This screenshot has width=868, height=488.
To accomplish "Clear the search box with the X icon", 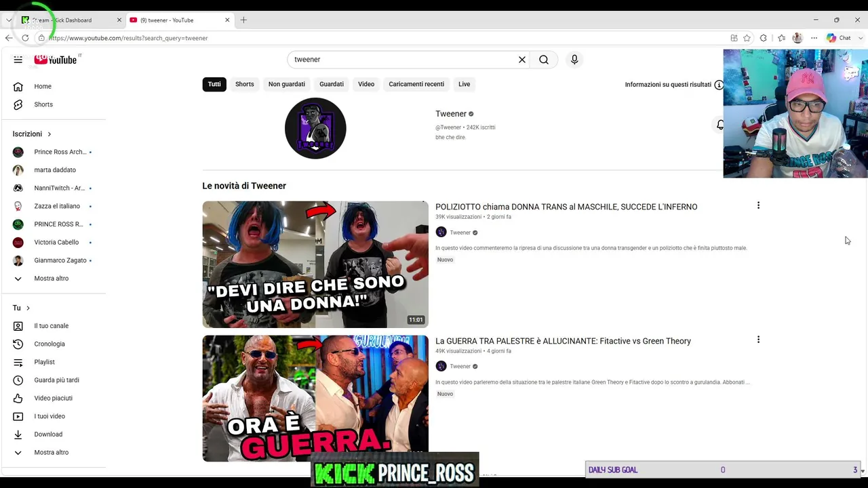I will click(522, 60).
